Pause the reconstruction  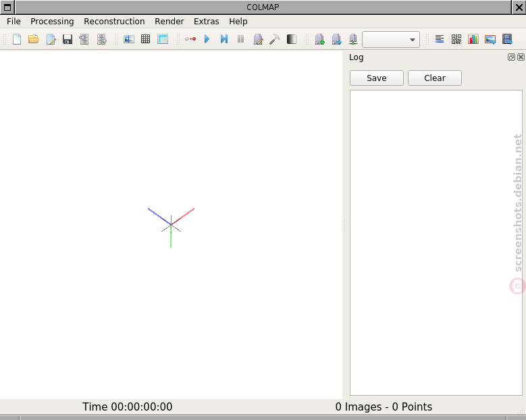tap(240, 39)
